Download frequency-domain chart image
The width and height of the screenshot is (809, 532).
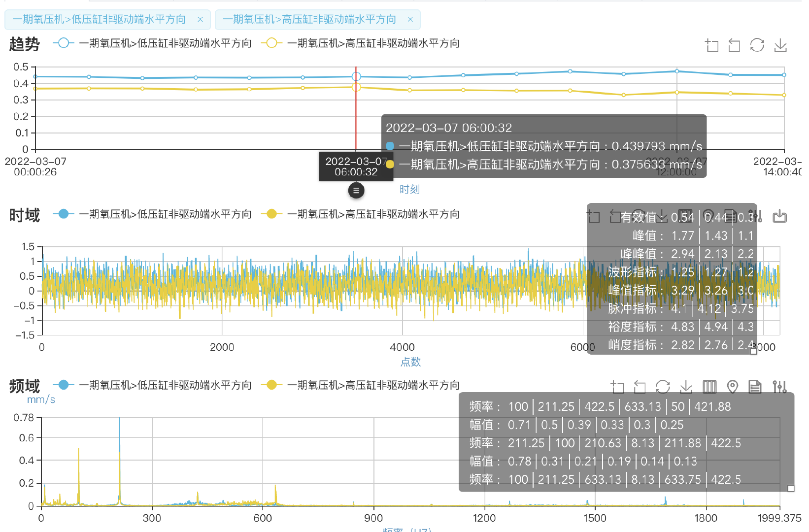[x=686, y=387]
